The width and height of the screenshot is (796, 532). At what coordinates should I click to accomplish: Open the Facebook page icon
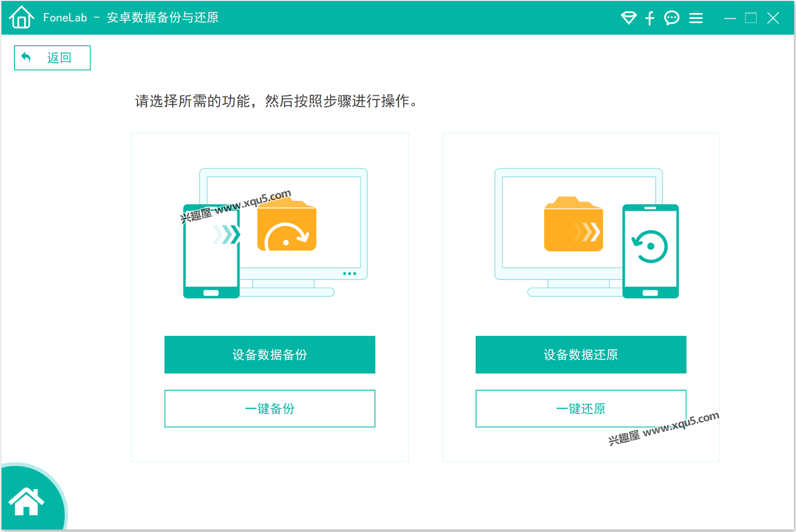pos(650,18)
